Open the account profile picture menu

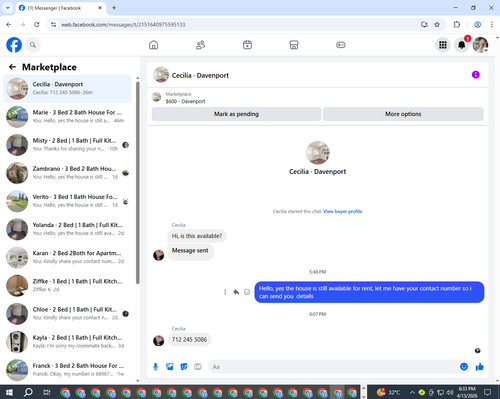pyautogui.click(x=480, y=45)
